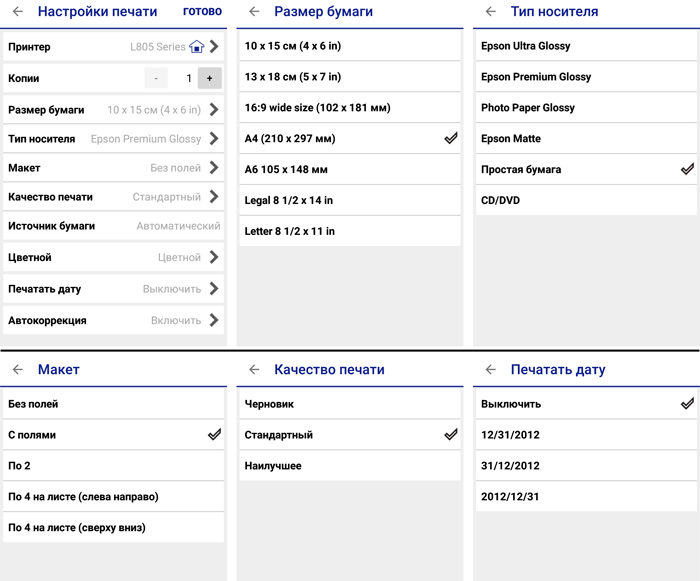Click the Источник бумаги row
The image size is (700, 581).
tap(113, 226)
